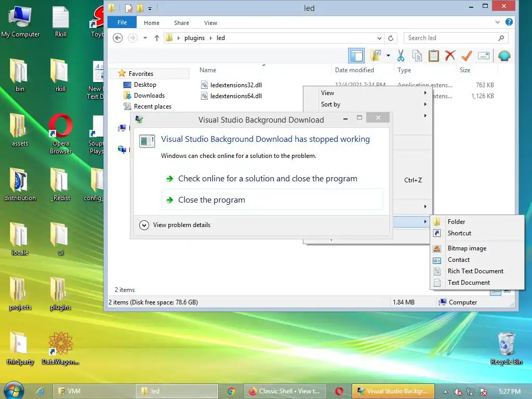Click the orange checkmark Properties icon
This screenshot has width=532, height=399.
(x=467, y=56)
